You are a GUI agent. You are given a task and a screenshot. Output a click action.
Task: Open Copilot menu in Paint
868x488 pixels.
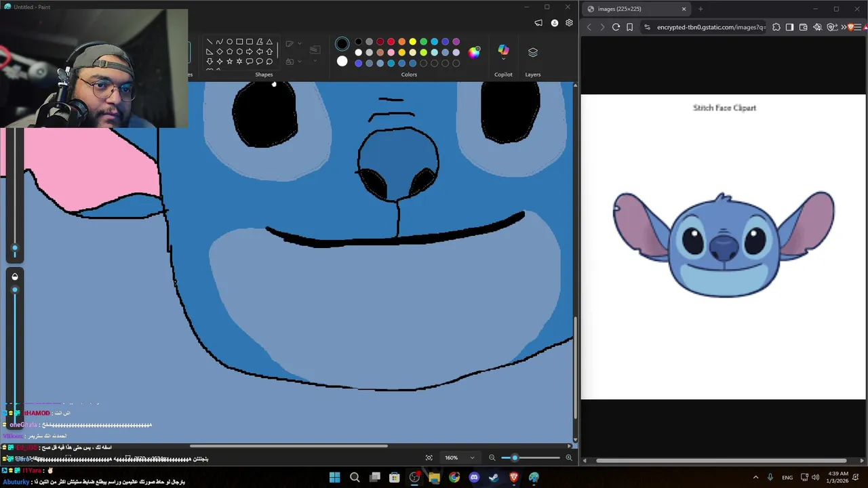[x=503, y=52]
